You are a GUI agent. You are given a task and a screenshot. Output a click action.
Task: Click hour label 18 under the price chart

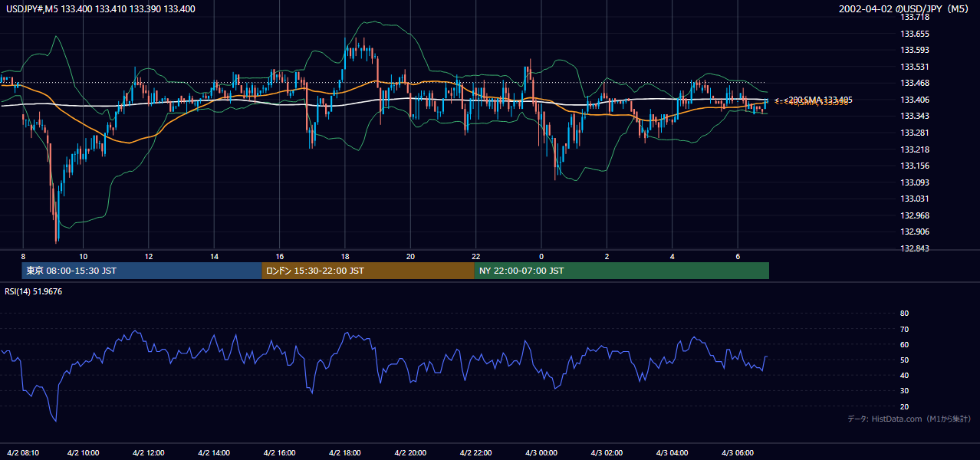click(x=345, y=256)
